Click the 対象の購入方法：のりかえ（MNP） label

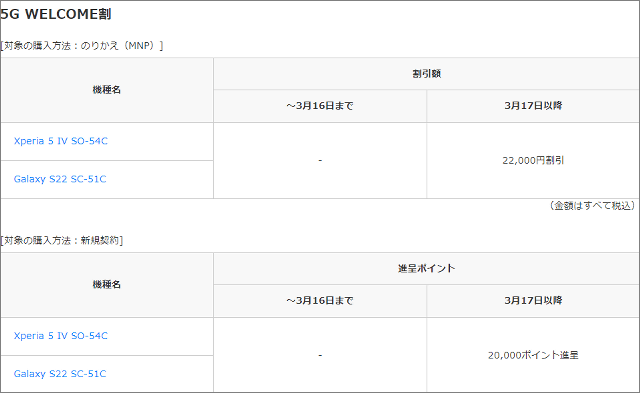82,46
